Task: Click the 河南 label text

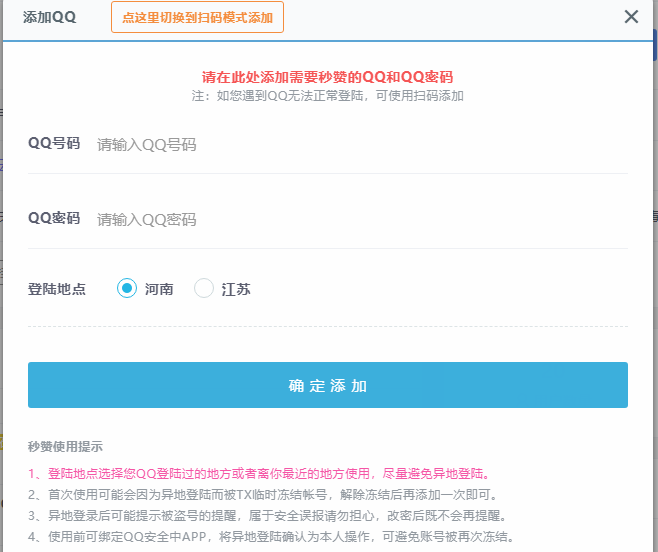Action: coord(159,289)
